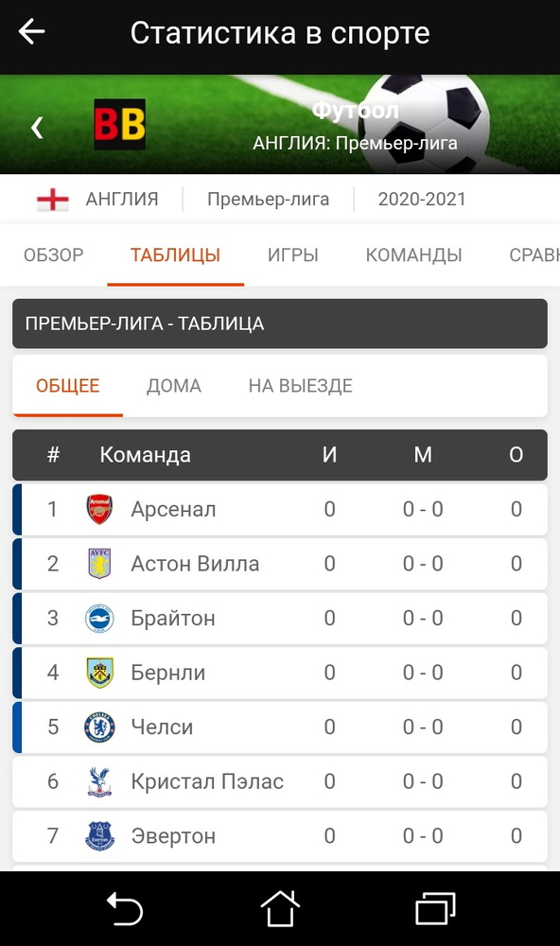Switch to the ИГРЫ tab
The width and height of the screenshot is (560, 946).
[293, 254]
